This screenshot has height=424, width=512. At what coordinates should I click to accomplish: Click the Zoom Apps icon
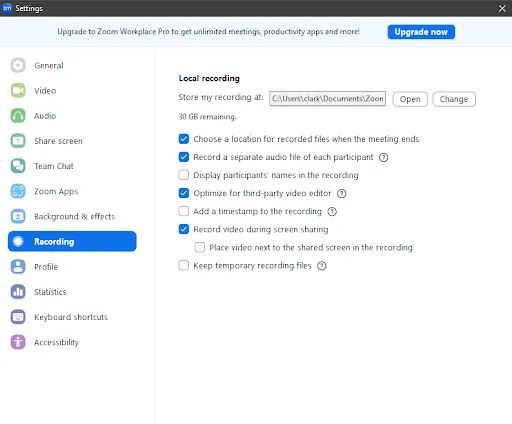[18, 191]
